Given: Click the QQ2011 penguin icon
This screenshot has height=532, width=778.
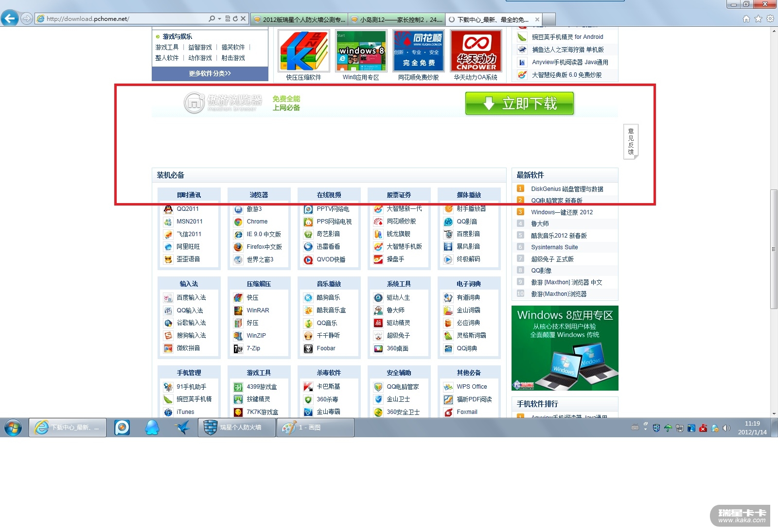Looking at the screenshot, I should (168, 209).
